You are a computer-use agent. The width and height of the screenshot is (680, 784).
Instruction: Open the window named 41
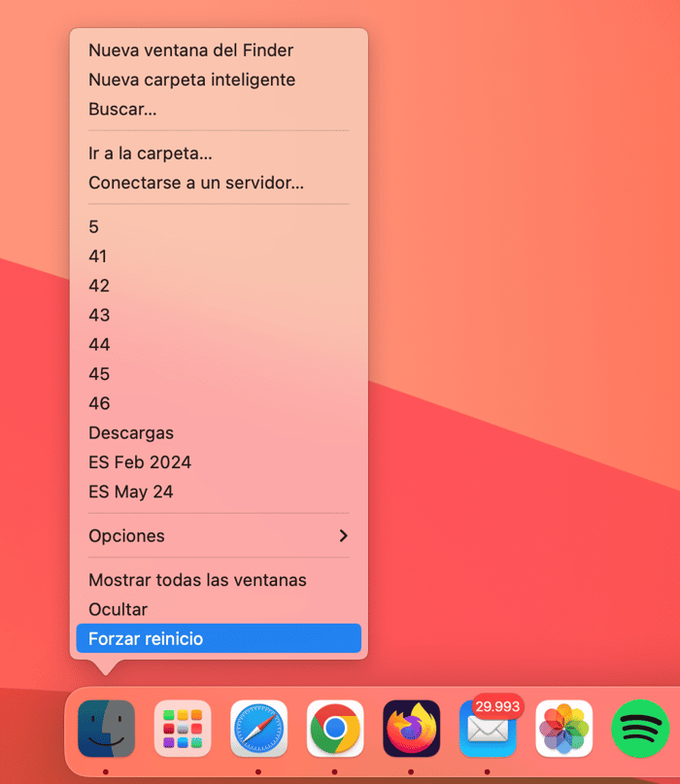[219, 256]
